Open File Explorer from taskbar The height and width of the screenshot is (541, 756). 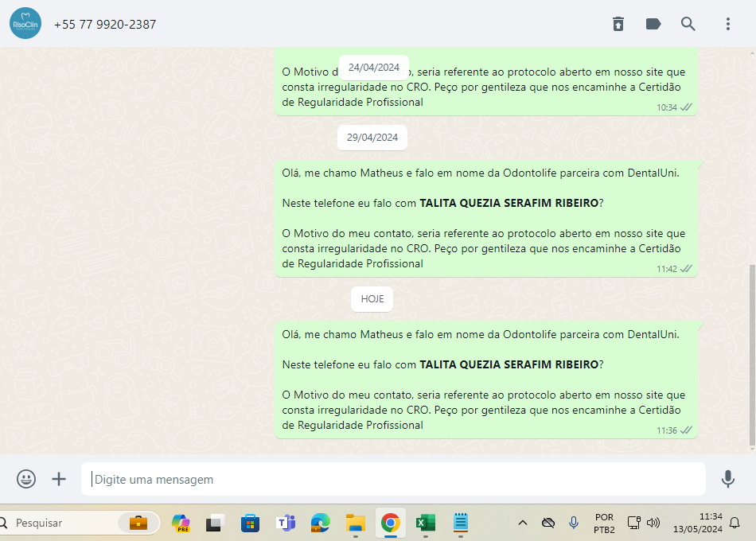coord(356,523)
